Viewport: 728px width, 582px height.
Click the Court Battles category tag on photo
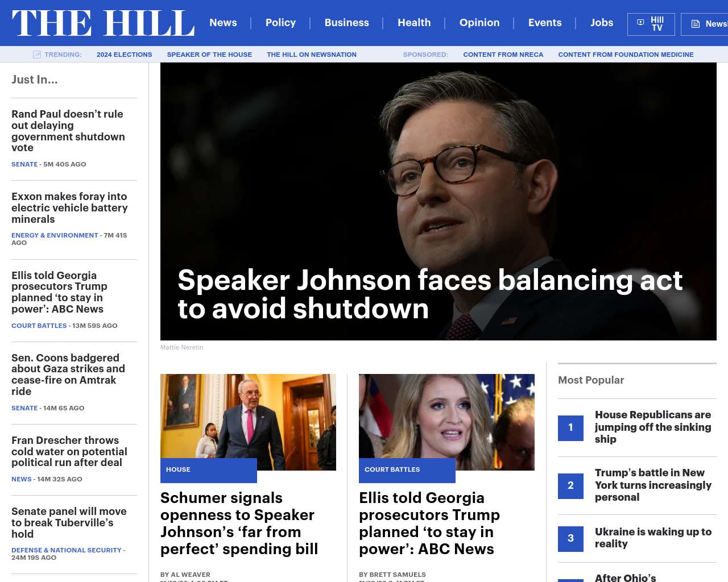[x=392, y=469]
